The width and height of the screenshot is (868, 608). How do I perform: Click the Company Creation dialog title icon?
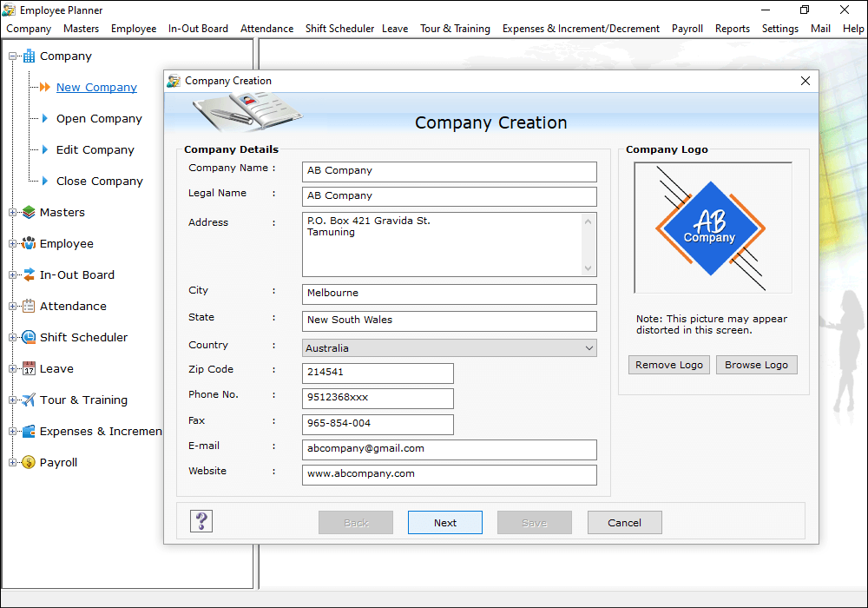click(174, 81)
